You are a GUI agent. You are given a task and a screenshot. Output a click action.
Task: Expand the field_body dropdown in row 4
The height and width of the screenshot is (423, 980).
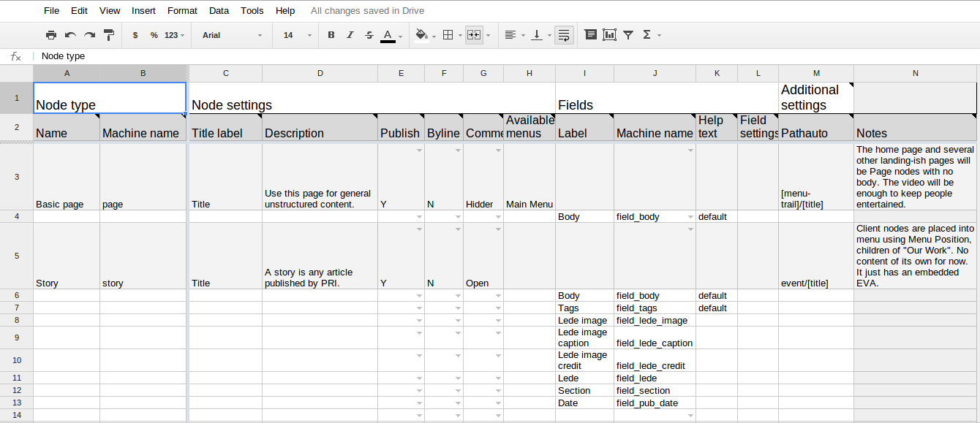[690, 217]
